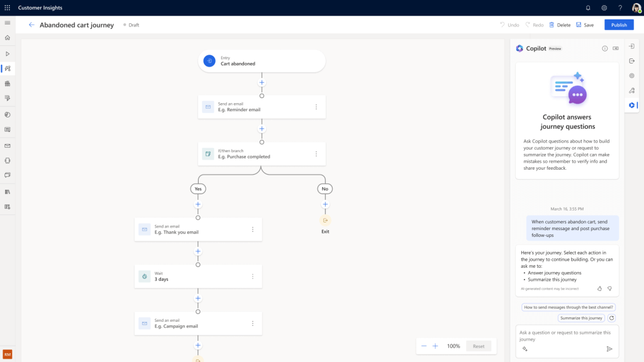This screenshot has height=362, width=644.
Task: Click the Exit icon on No branch
Action: [x=325, y=221]
